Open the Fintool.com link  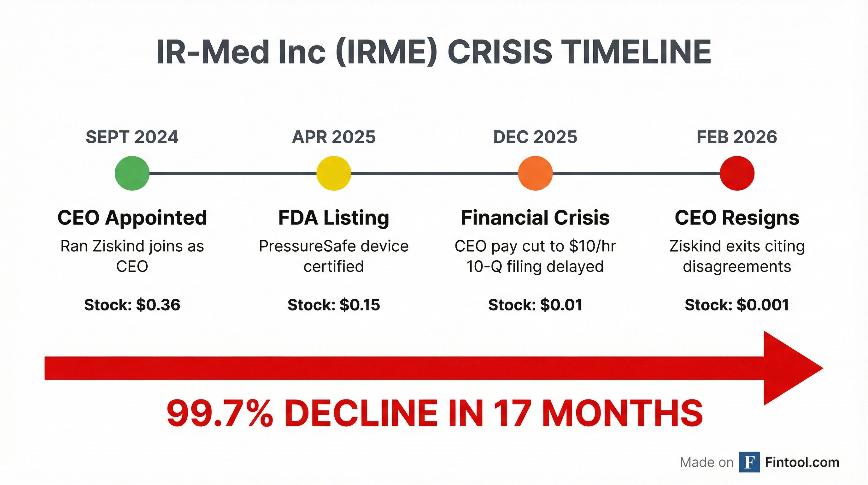[x=802, y=462]
